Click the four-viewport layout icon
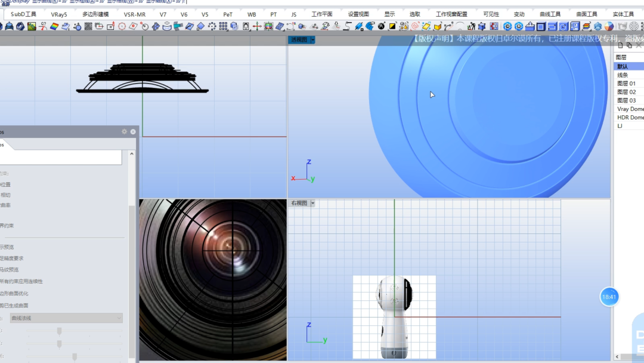 coord(575,26)
